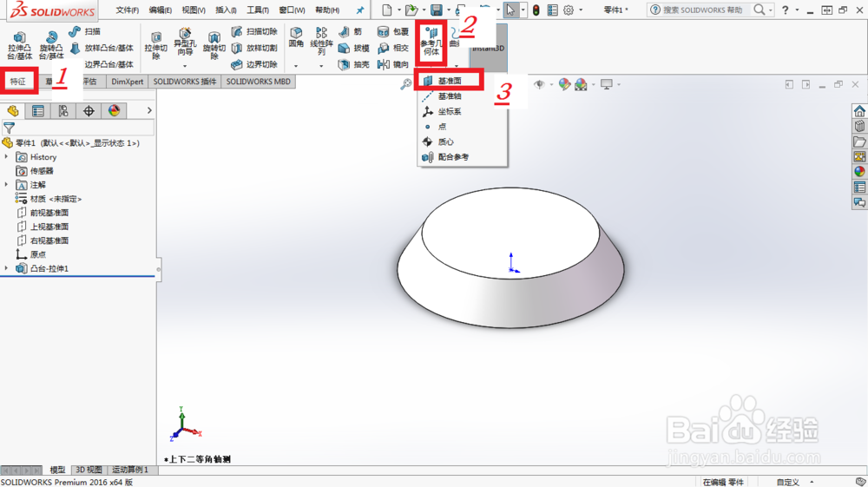Open the Edit Appearance color ball icon
The width and height of the screenshot is (868, 487).
564,84
